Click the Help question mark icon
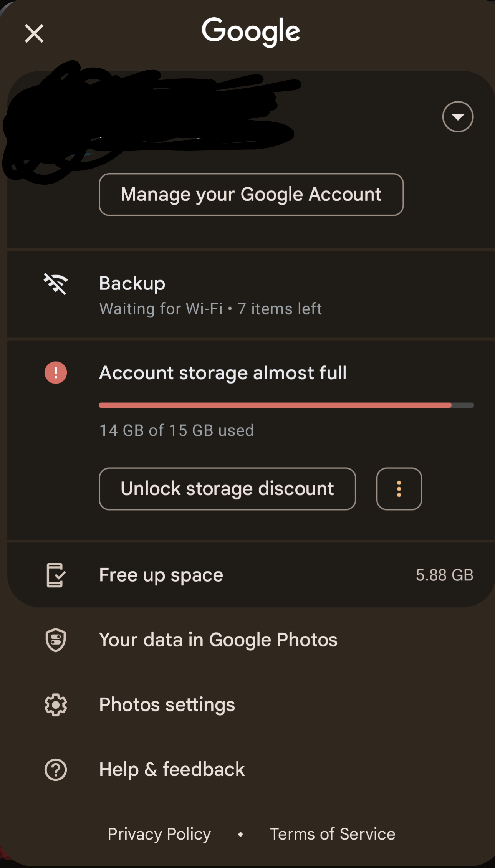The width and height of the screenshot is (495, 868). click(56, 770)
